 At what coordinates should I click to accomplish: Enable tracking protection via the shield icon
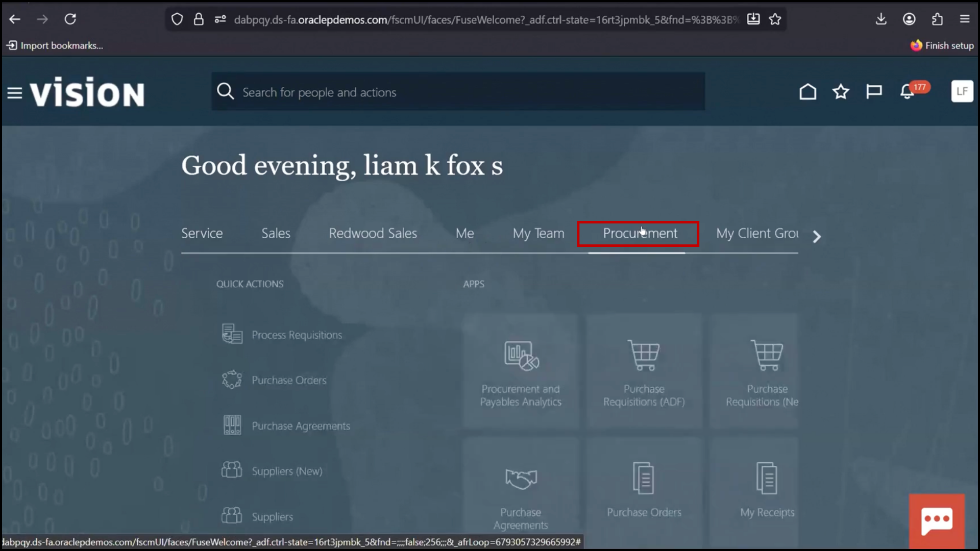coord(177,19)
